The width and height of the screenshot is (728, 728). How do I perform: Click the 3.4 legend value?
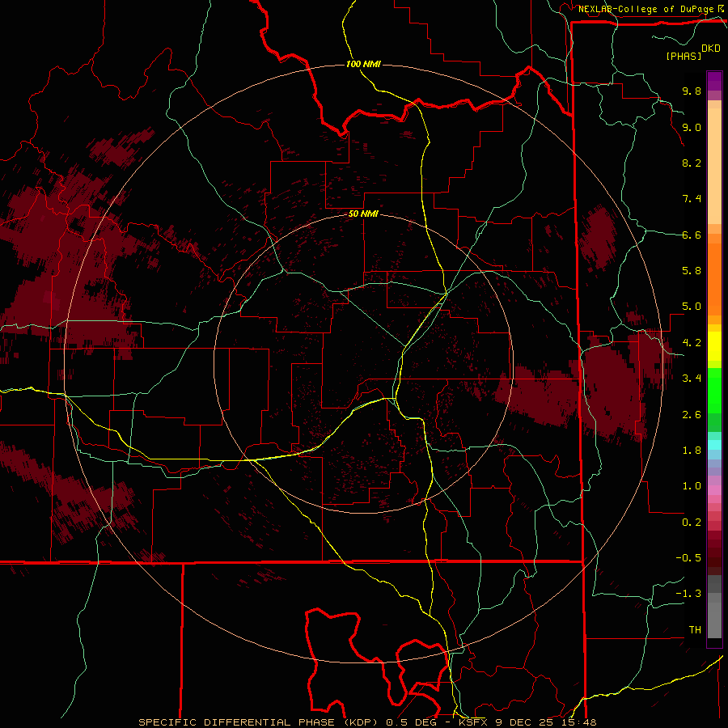pos(692,379)
